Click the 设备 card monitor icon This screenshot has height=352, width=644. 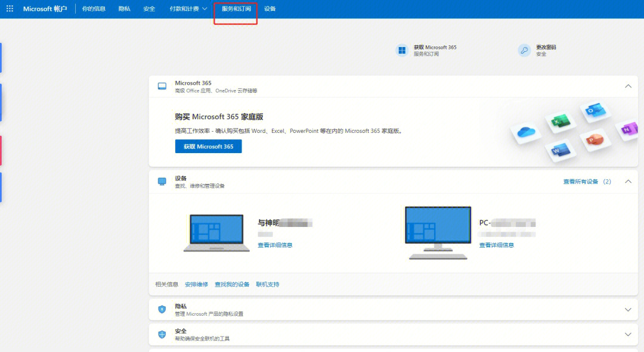(162, 181)
